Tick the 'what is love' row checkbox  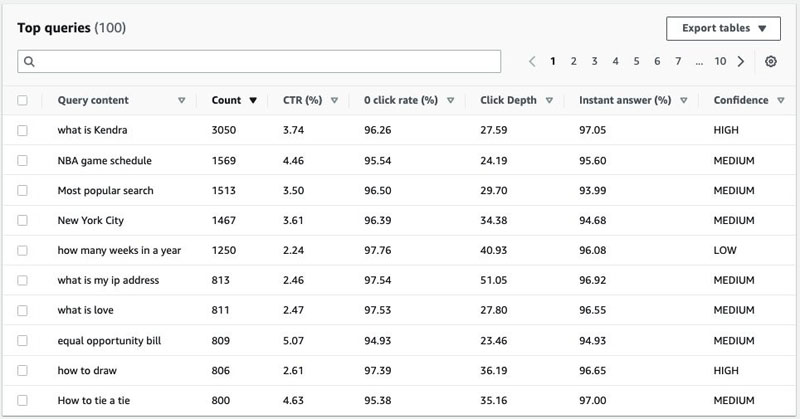pos(22,310)
